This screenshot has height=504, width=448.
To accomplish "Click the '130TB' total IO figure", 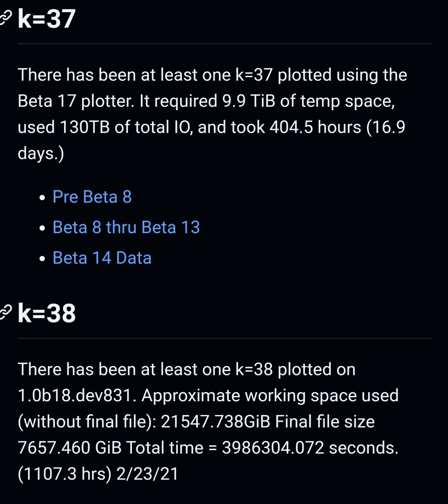I will click(x=85, y=127).
